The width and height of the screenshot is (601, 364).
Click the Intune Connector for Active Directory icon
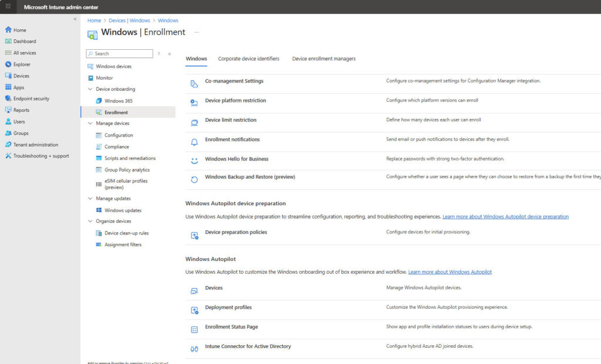[x=194, y=349]
